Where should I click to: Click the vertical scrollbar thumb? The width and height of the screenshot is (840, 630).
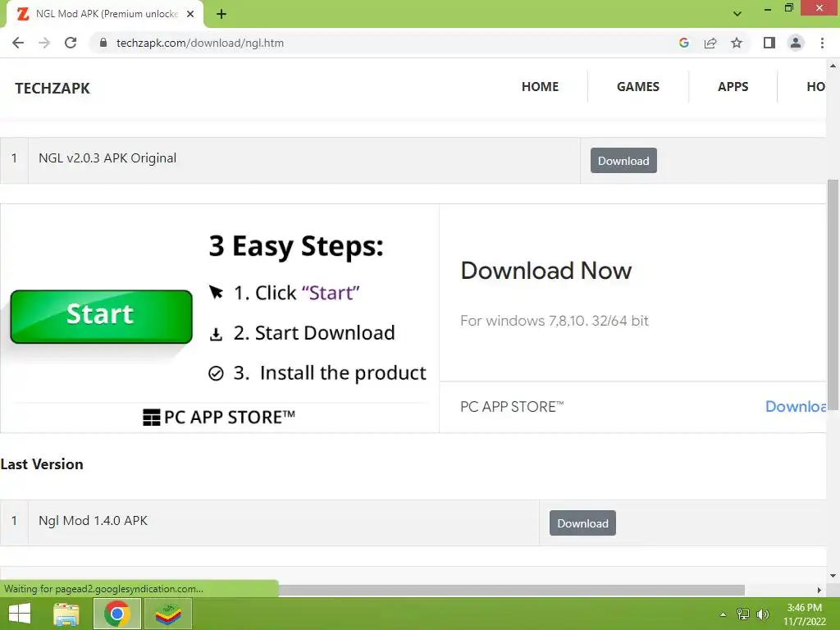pyautogui.click(x=833, y=294)
